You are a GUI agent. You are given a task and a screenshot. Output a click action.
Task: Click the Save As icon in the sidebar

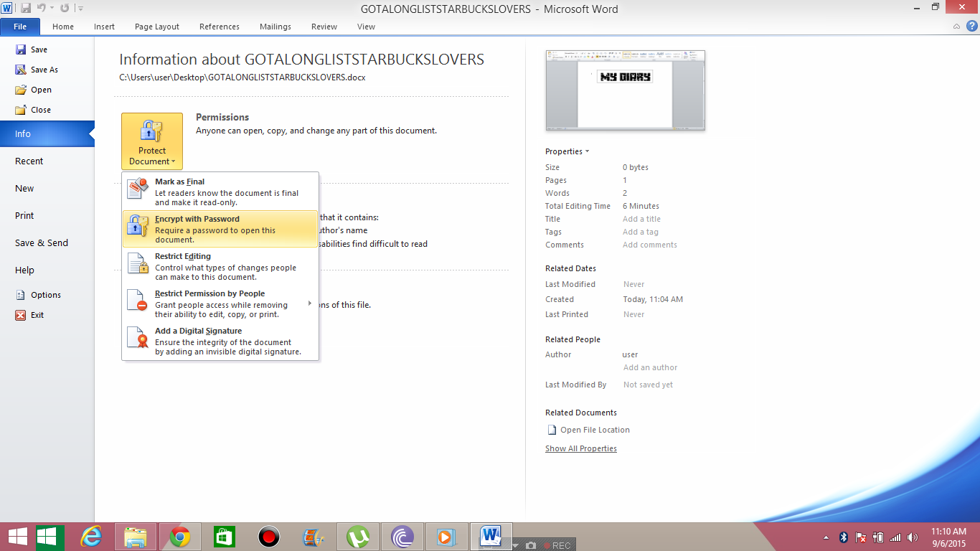(x=21, y=70)
